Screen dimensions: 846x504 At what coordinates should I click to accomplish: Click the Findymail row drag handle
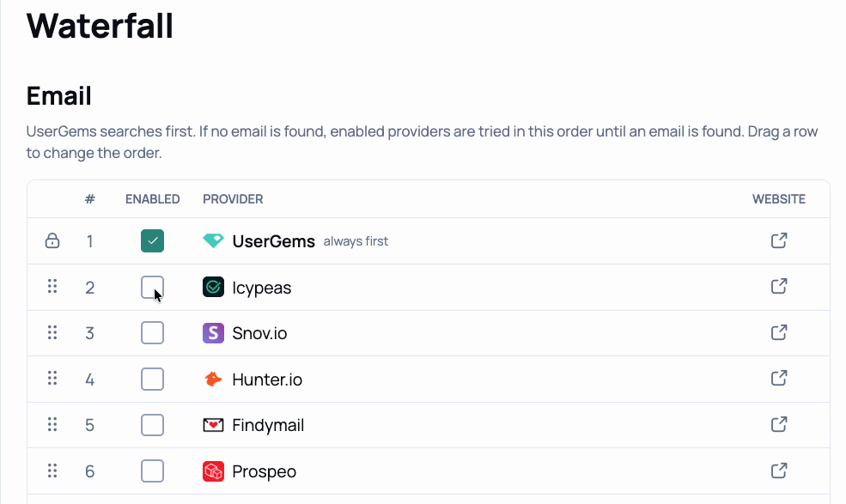pyautogui.click(x=52, y=425)
